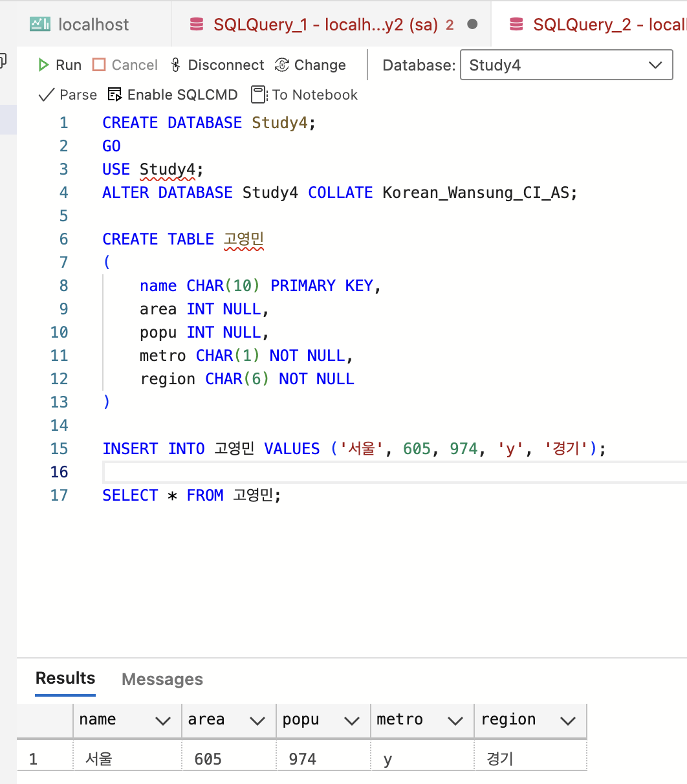This screenshot has width=687, height=784.
Task: Open the Results tab
Action: (65, 678)
